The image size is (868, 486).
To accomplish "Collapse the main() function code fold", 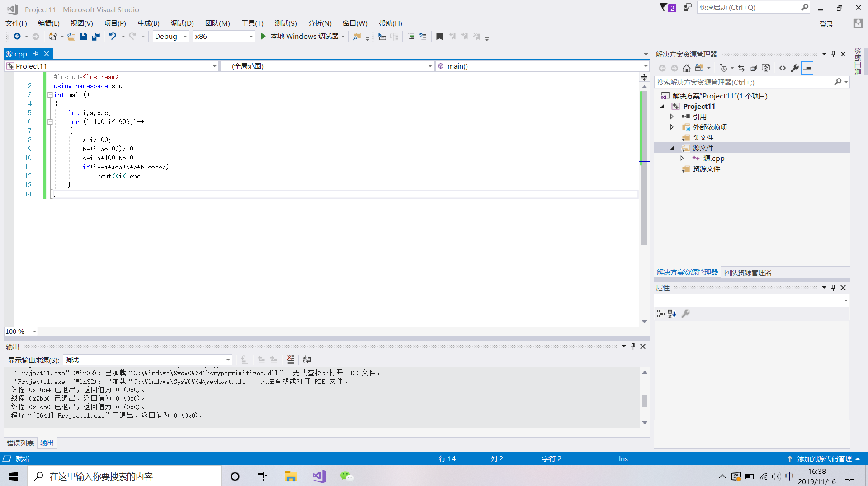I will pos(50,95).
